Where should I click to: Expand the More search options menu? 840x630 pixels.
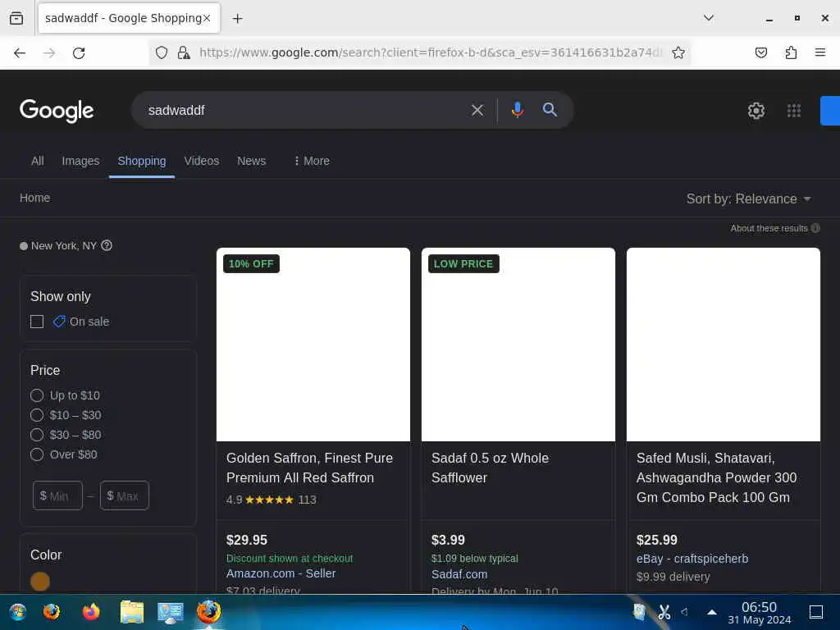[312, 161]
